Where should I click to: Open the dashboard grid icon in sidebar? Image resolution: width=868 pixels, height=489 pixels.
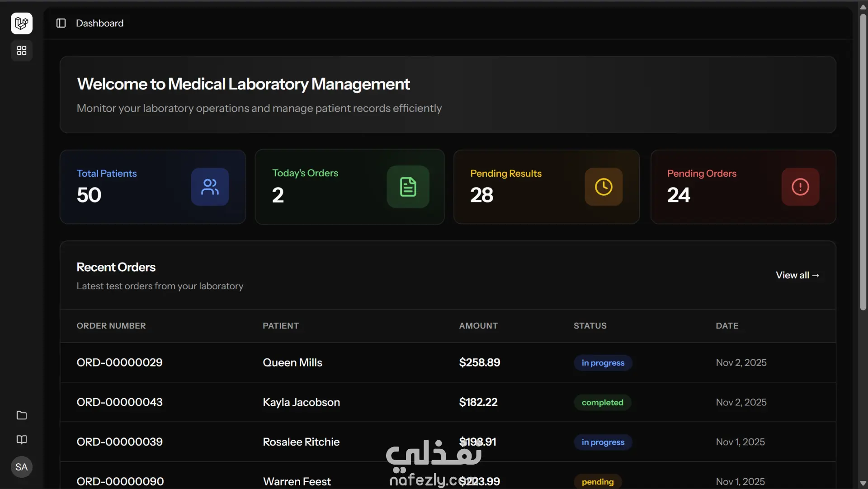pyautogui.click(x=22, y=51)
